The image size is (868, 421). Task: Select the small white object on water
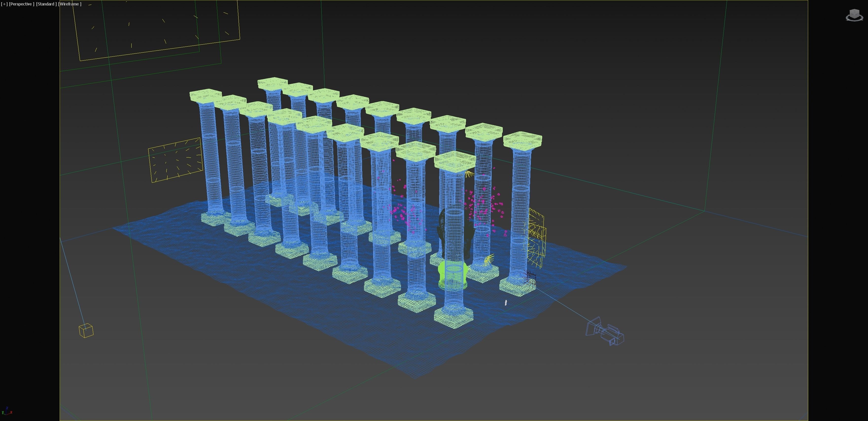(506, 302)
